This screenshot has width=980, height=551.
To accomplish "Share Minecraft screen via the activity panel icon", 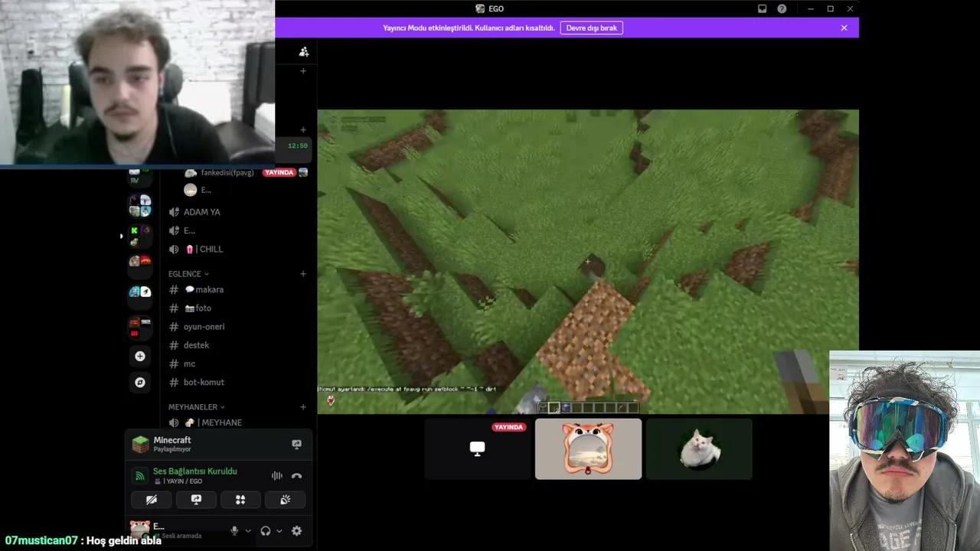I will point(296,444).
